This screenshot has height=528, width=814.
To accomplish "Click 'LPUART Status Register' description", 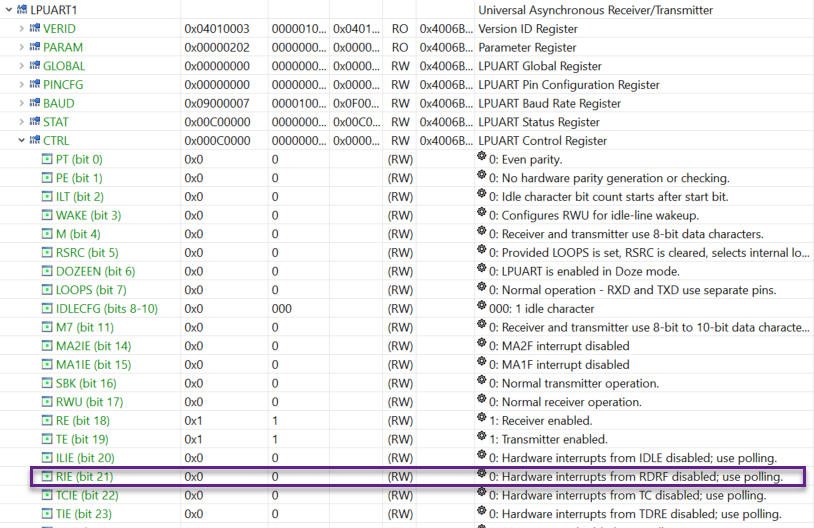I will pos(539,122).
